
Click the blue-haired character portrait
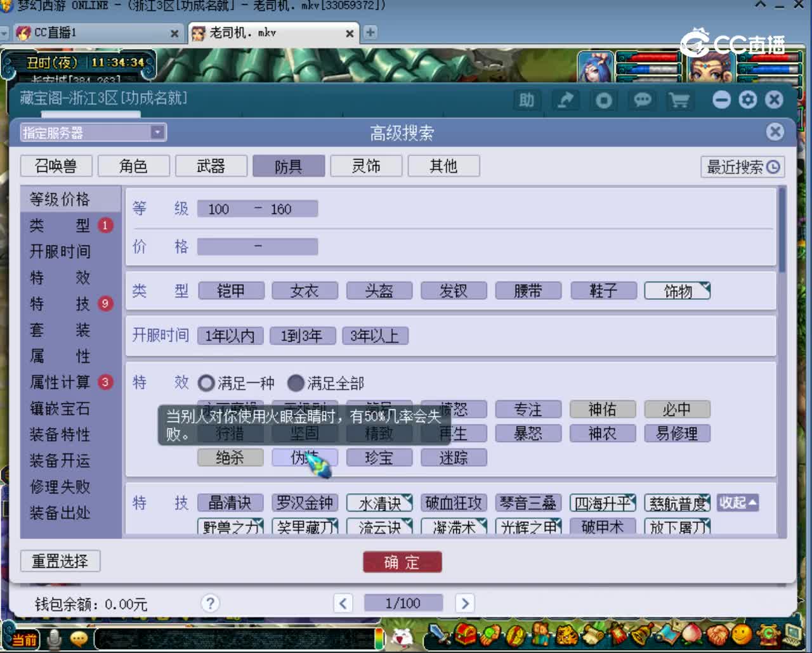click(595, 67)
